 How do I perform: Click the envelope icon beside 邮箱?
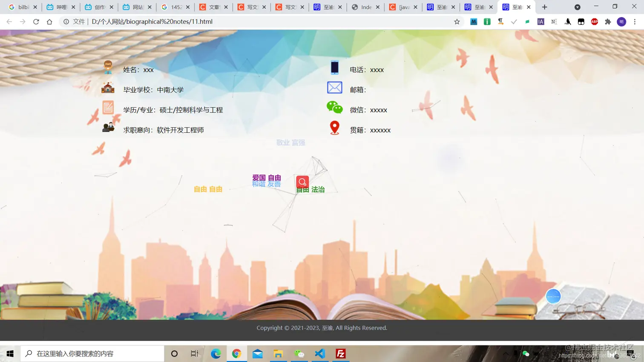(334, 87)
